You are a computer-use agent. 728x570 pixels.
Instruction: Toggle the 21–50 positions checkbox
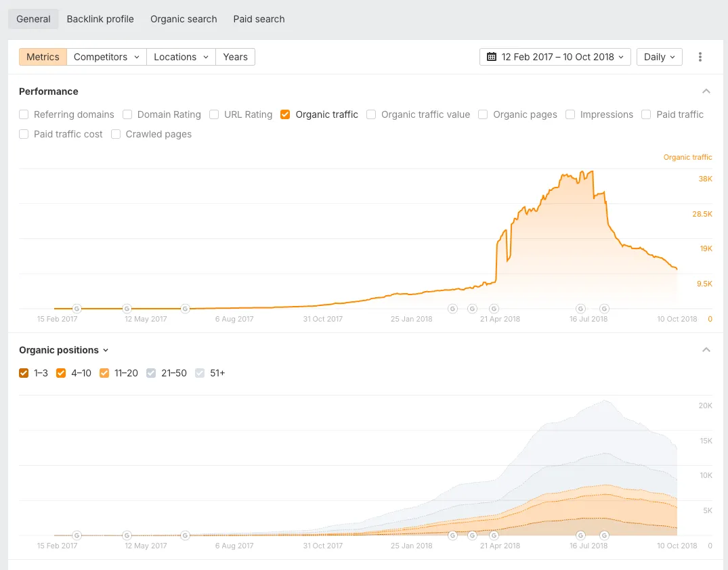click(x=151, y=373)
